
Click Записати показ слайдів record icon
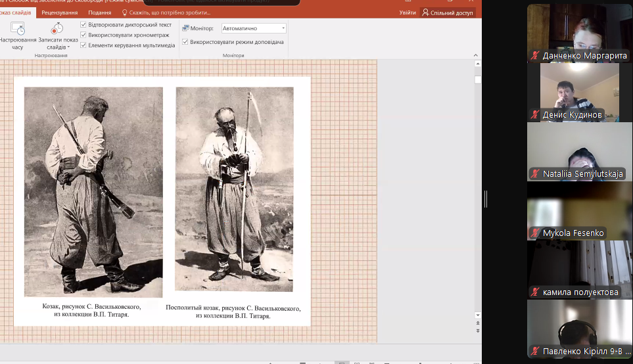[x=57, y=28]
